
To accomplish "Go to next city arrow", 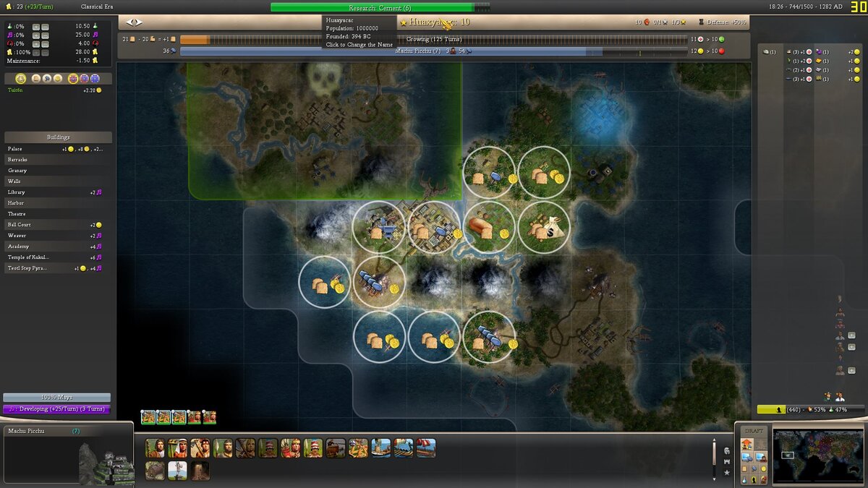I will [x=139, y=22].
